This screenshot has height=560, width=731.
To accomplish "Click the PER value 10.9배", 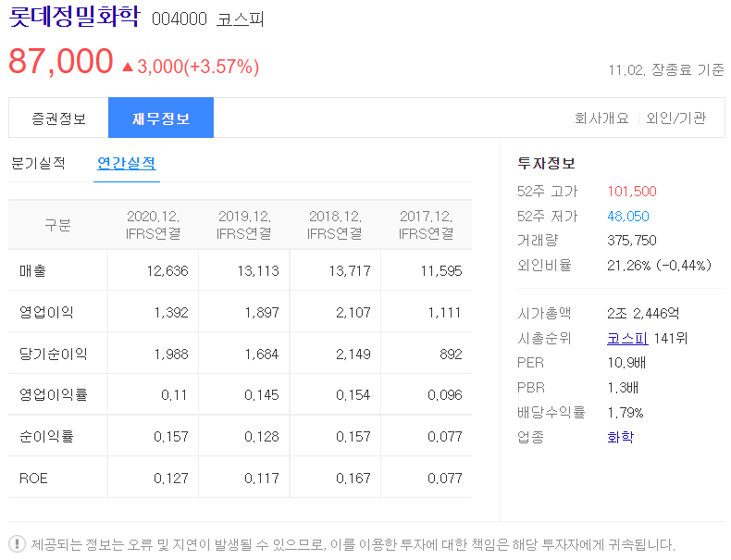I will coord(626,363).
